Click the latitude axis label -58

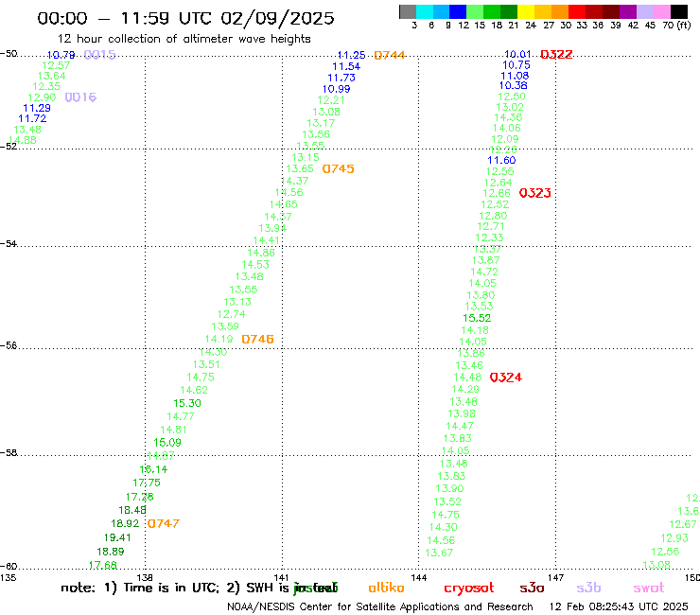9,453
